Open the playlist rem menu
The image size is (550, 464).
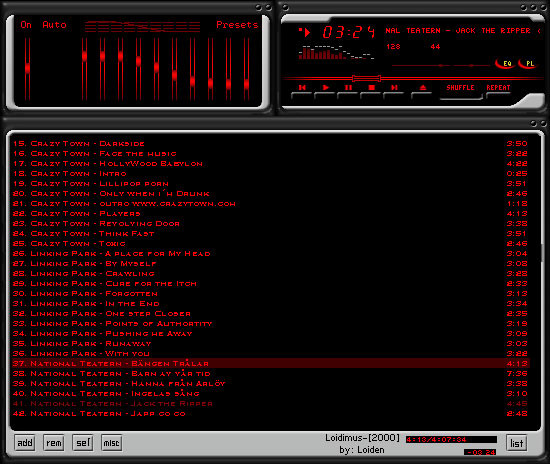(x=54, y=443)
